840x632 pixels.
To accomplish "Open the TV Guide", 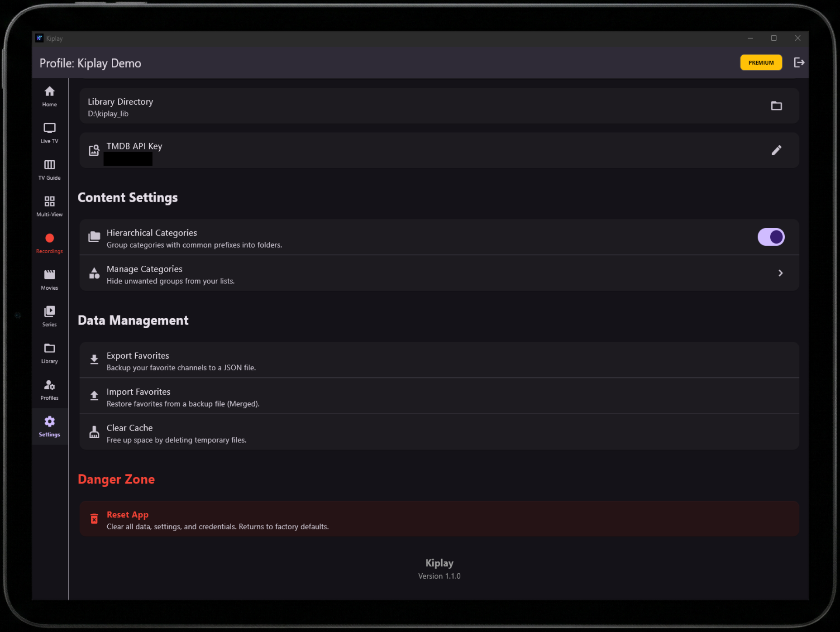I will [x=49, y=170].
